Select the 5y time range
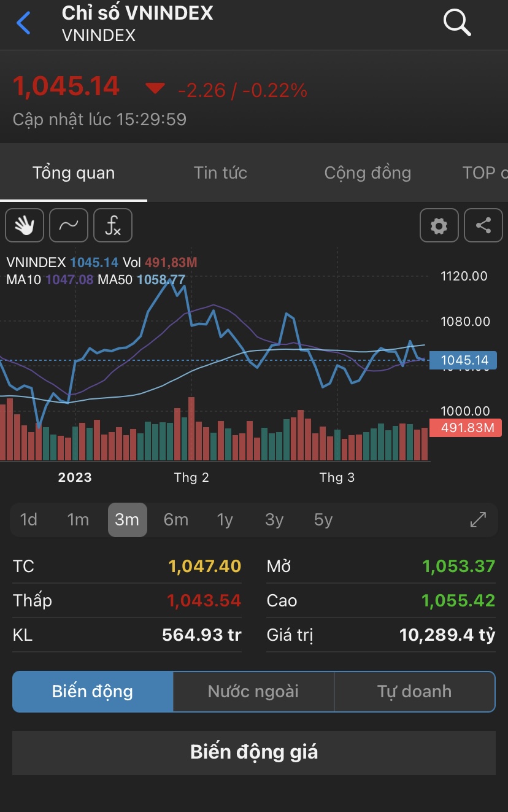 tap(323, 520)
